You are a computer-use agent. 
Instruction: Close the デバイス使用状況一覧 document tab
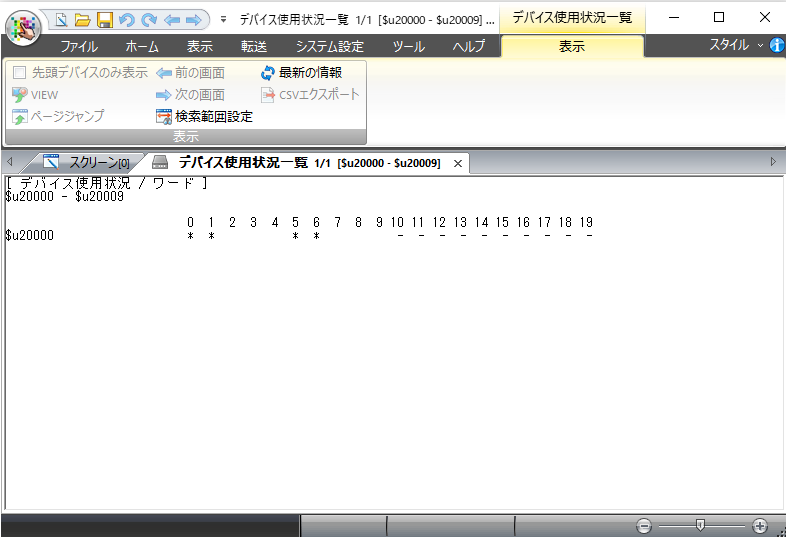click(458, 163)
